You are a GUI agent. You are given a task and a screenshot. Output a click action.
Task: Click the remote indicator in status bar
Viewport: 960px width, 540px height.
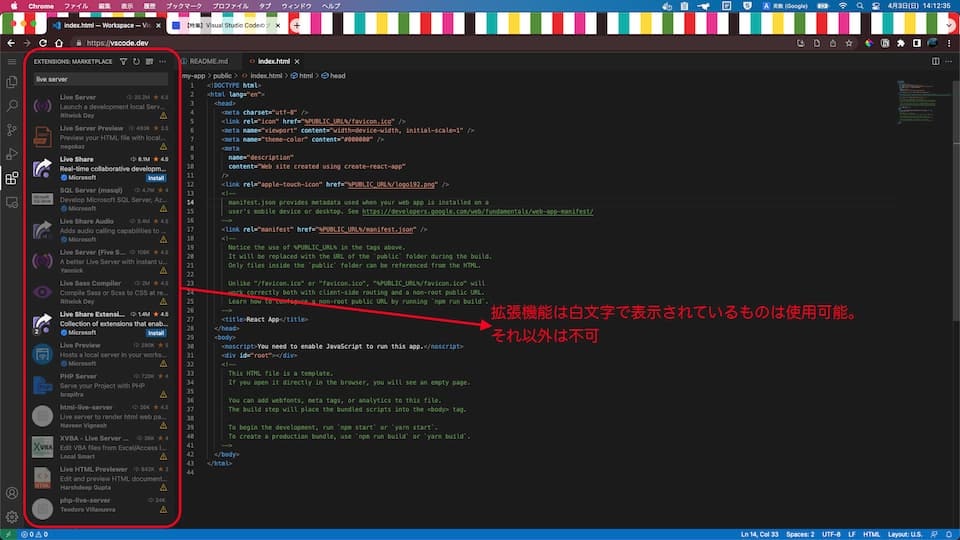tap(8, 534)
